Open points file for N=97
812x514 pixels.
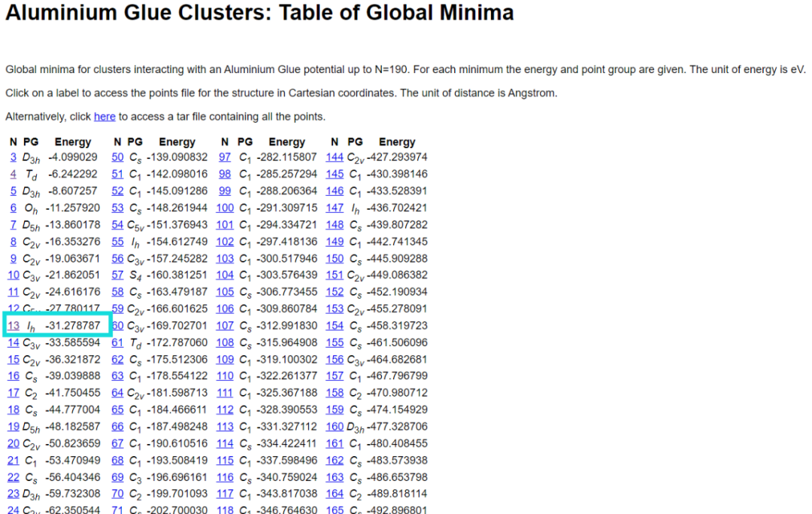(225, 157)
